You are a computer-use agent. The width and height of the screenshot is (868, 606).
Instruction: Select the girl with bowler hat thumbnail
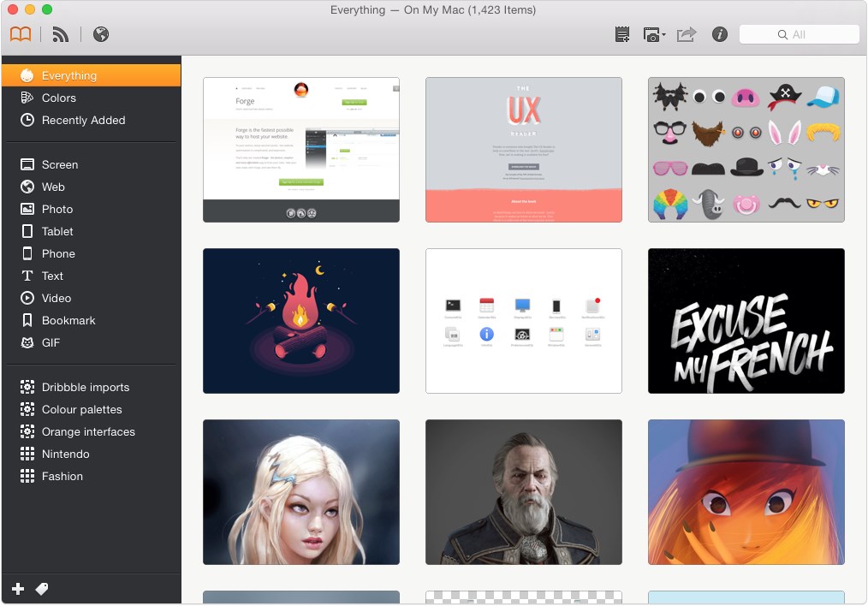coord(746,492)
